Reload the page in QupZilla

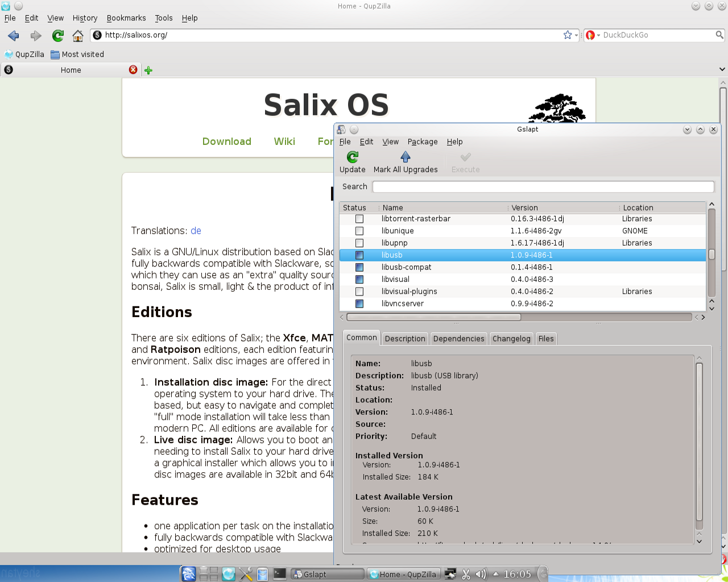click(58, 36)
